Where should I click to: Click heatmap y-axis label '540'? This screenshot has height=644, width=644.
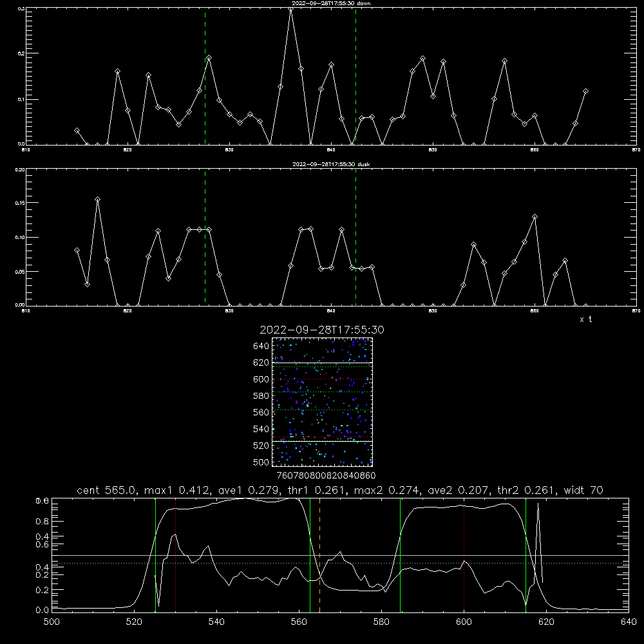click(261, 429)
